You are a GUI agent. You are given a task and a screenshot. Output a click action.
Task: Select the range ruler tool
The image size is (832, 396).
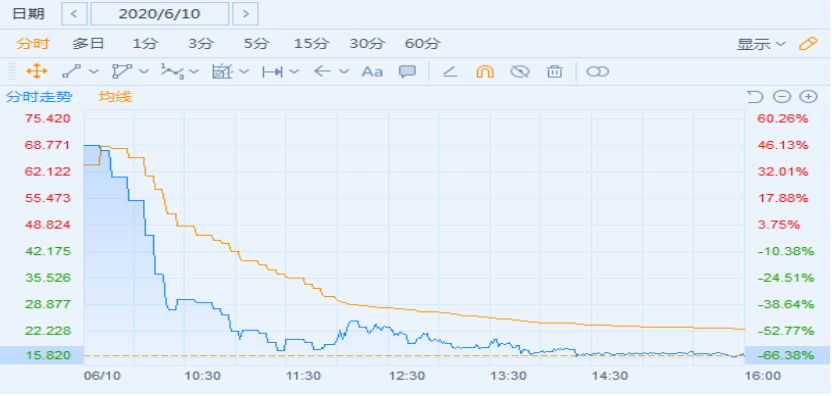pos(272,72)
